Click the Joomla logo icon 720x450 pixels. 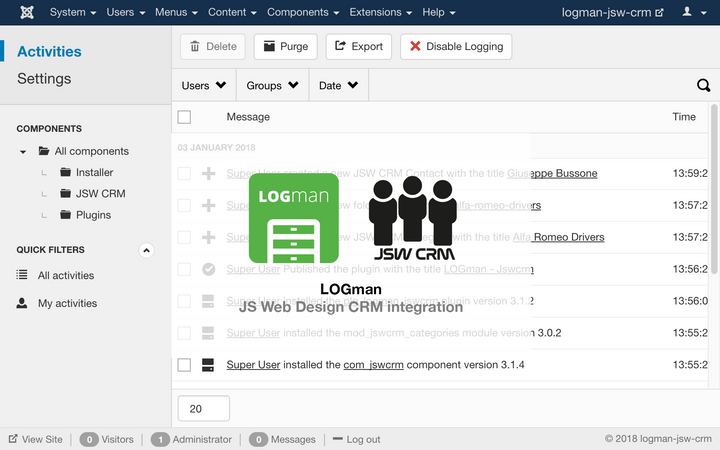pos(27,12)
